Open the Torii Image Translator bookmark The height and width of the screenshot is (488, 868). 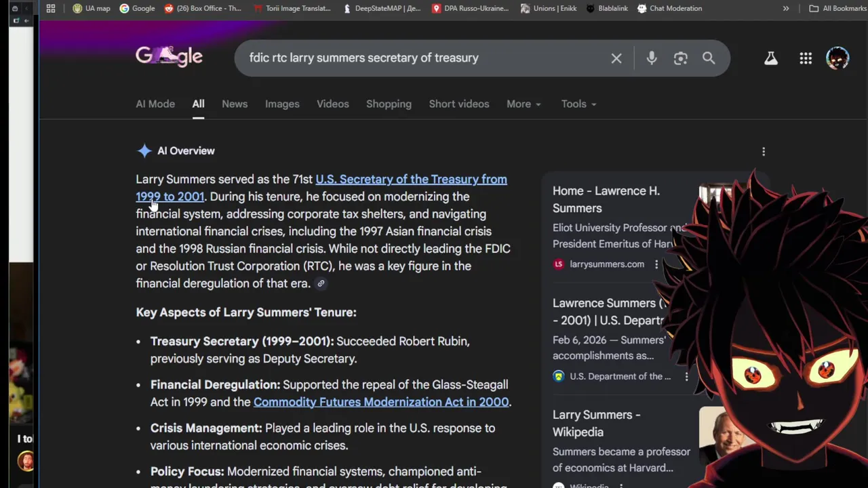(x=292, y=9)
